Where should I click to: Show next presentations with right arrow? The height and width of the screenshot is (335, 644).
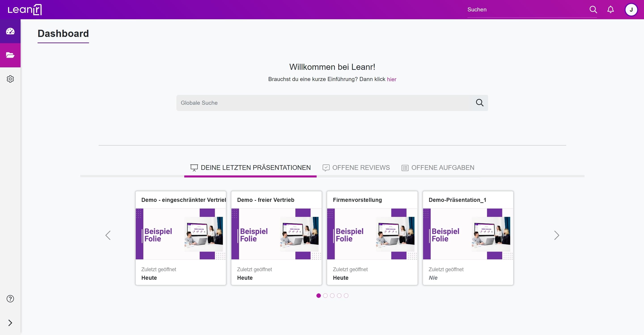[x=557, y=235]
